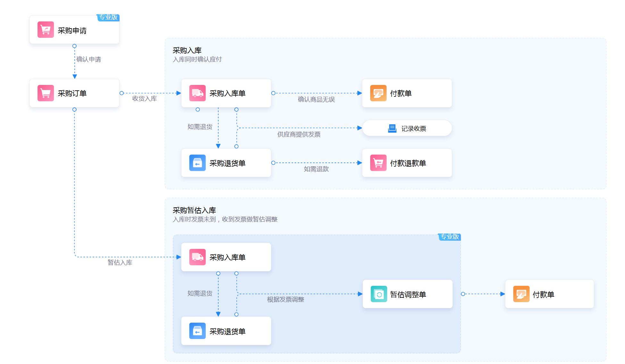Click the 记录收票 pill button

407,128
